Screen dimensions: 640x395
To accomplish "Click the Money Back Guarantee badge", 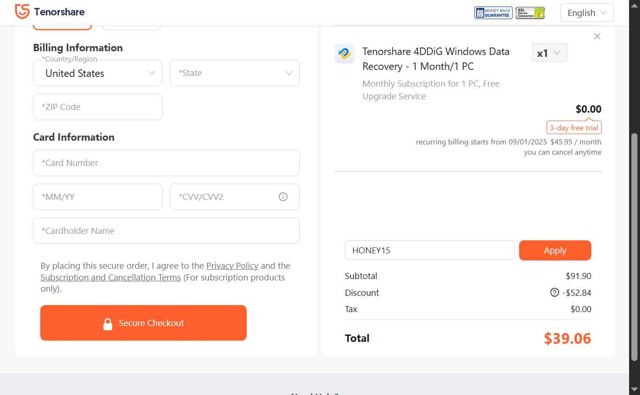I will click(493, 13).
